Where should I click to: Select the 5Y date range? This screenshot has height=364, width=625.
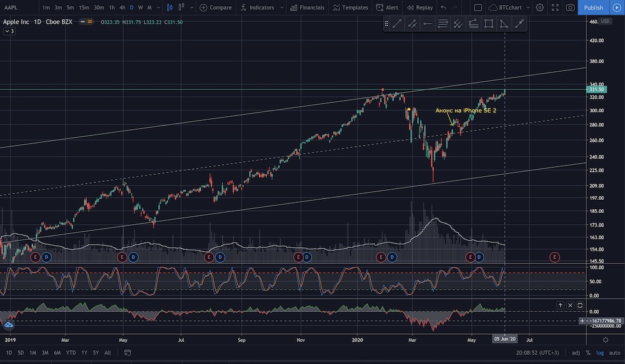[96, 353]
